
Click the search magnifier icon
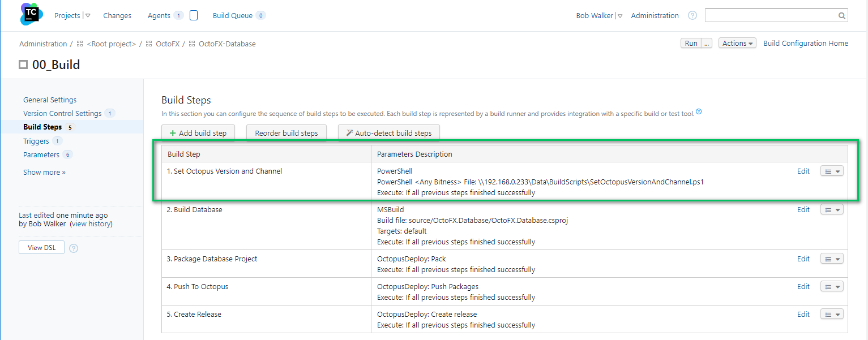(841, 16)
